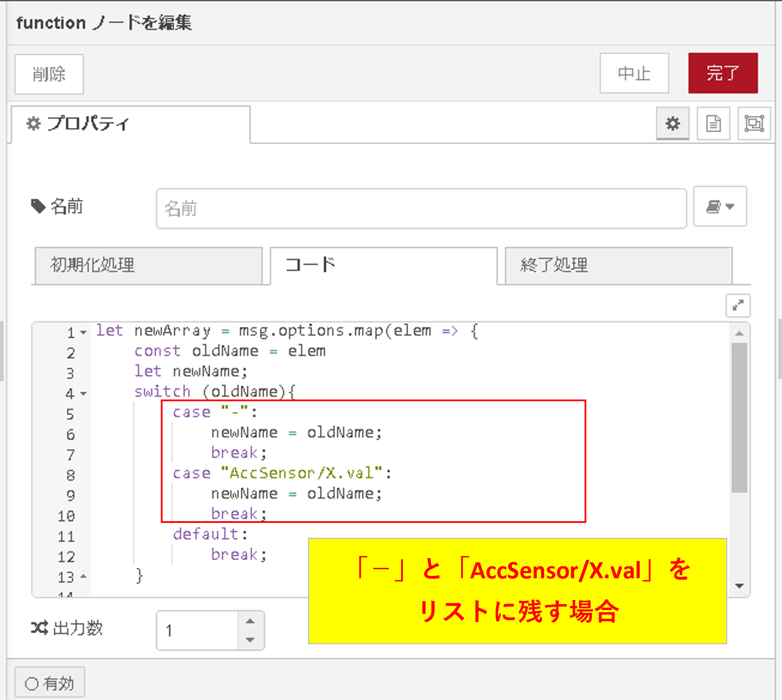Click the editor scrollbar down arrow

[x=739, y=586]
